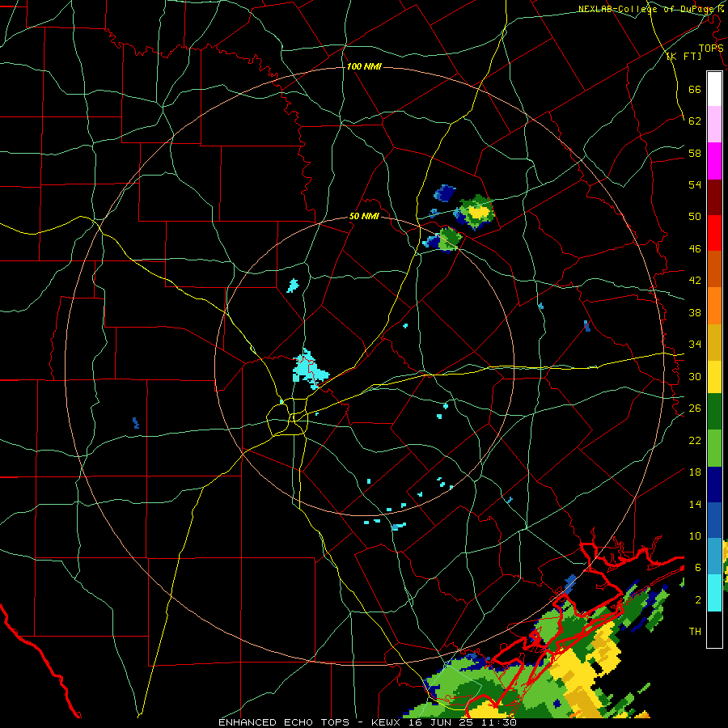Click the cyan legend swatch
This screenshot has height=728, width=728.
(x=714, y=594)
